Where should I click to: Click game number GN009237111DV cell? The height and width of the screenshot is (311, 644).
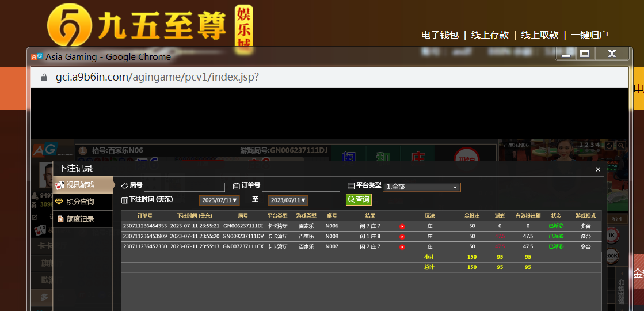coord(243,236)
